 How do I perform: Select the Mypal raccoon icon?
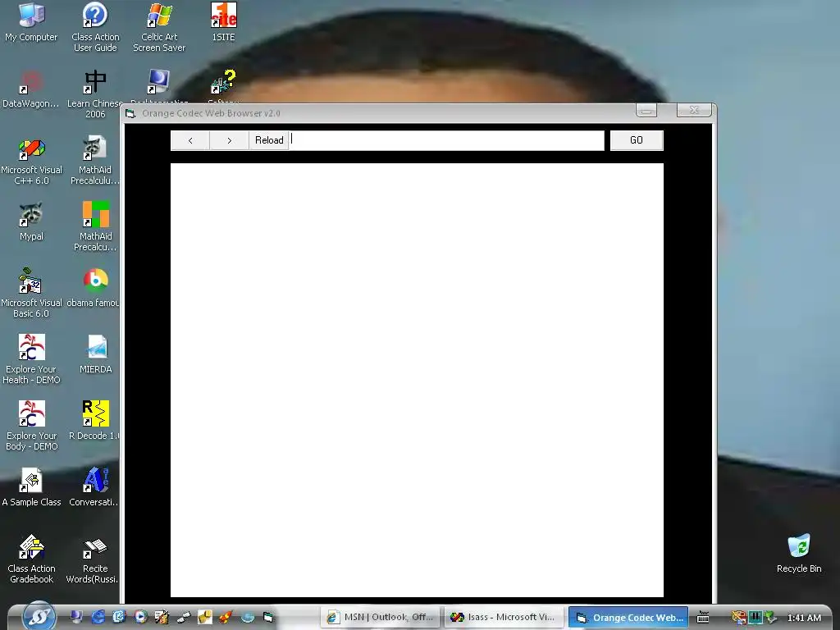coord(31,221)
